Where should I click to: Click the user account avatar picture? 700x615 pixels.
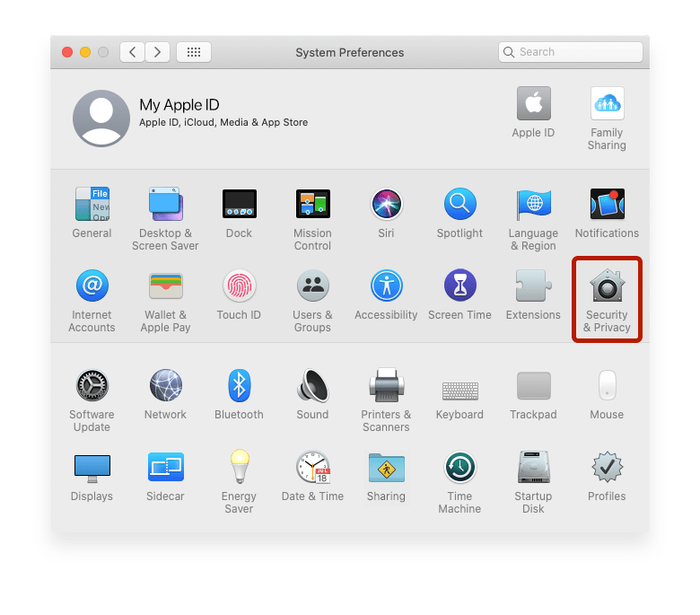(101, 119)
